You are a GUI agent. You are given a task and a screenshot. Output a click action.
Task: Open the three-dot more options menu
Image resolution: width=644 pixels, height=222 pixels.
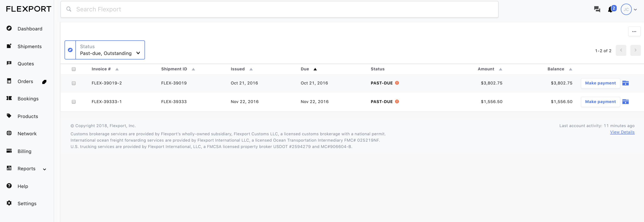click(x=634, y=32)
